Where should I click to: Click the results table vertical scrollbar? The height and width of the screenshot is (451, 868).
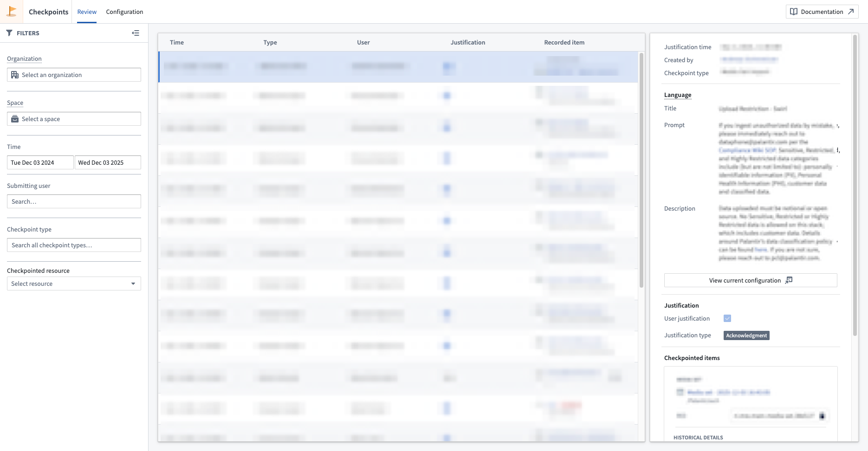tap(641, 170)
